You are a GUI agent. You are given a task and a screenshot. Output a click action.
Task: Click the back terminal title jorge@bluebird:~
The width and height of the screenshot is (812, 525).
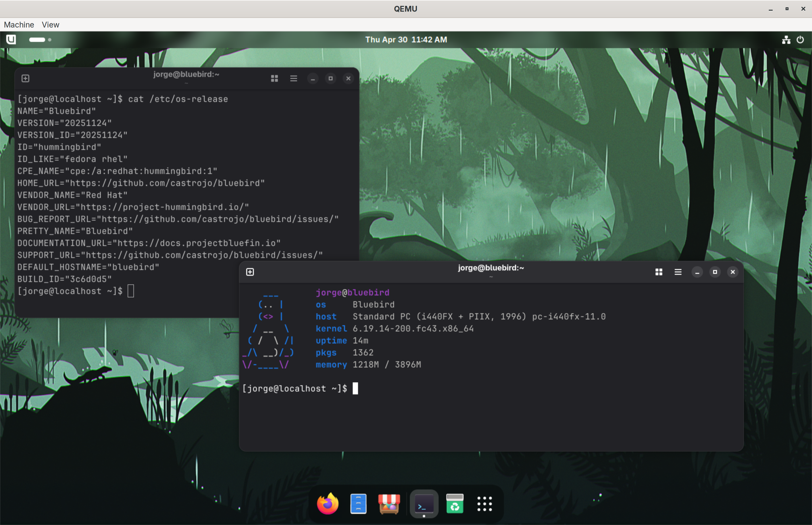coord(186,74)
